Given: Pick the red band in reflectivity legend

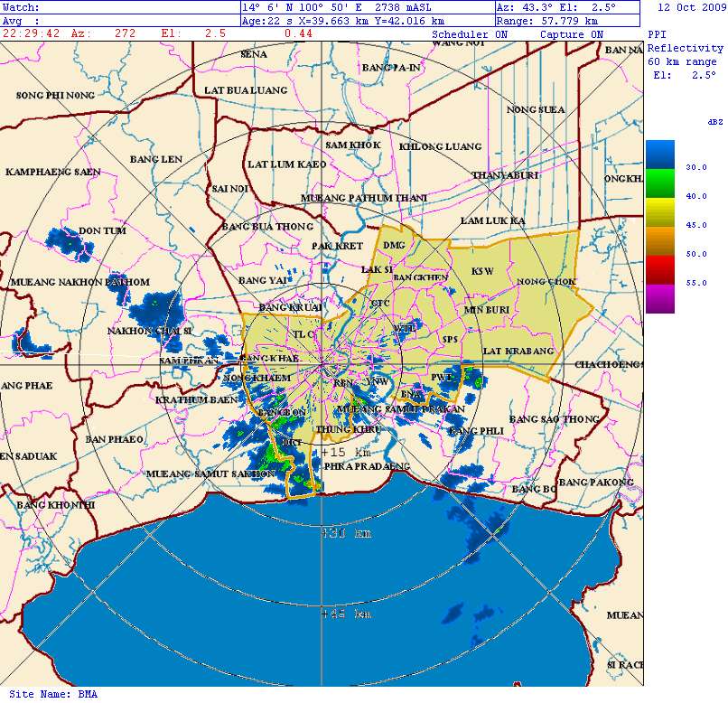Looking at the screenshot, I should (659, 269).
